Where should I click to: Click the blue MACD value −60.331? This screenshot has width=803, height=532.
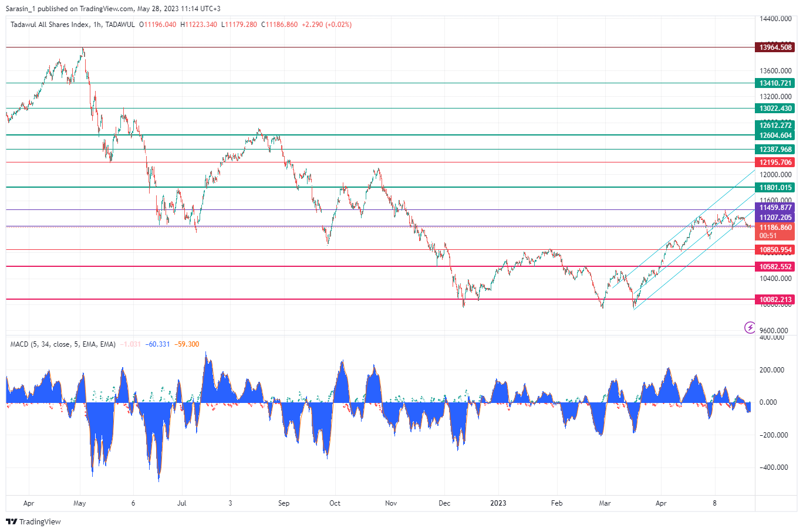pos(157,344)
